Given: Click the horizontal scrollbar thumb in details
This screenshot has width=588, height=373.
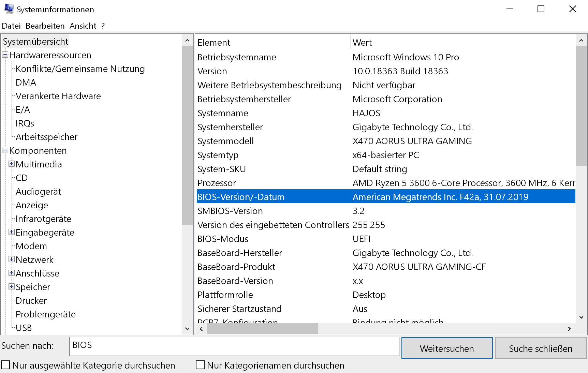Looking at the screenshot, I should click(263, 329).
